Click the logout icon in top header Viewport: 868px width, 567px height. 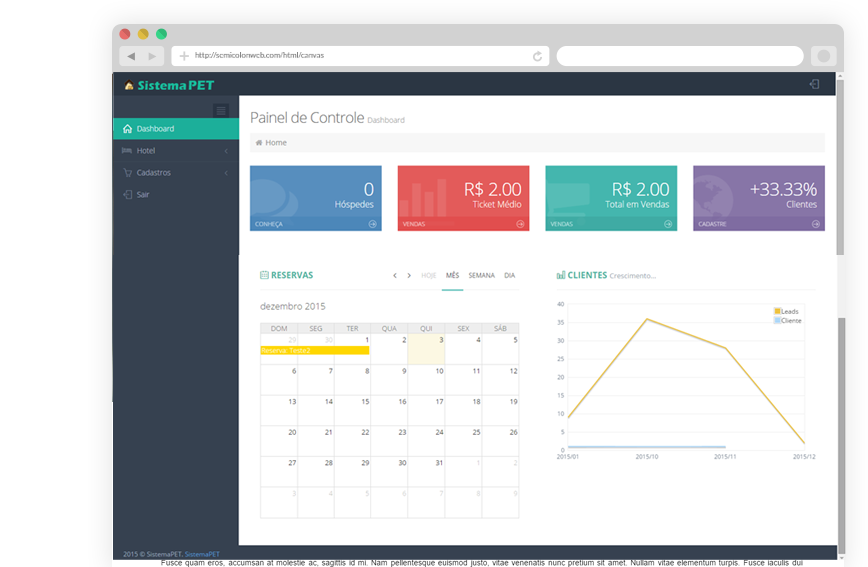coord(815,85)
